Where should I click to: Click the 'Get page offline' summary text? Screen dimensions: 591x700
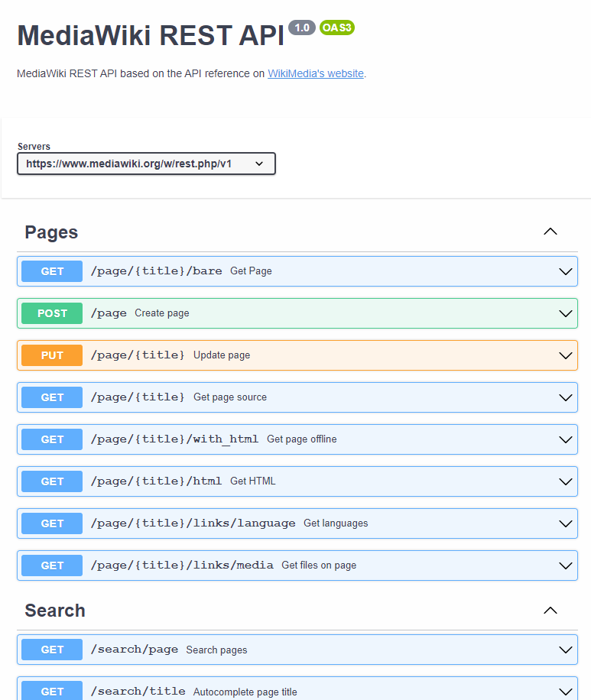click(x=302, y=439)
